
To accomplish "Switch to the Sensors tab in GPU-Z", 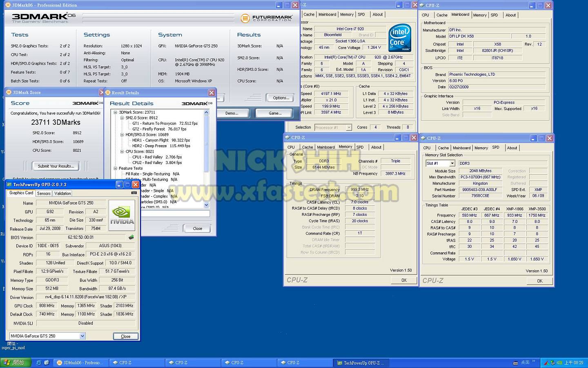I will click(x=44, y=193).
